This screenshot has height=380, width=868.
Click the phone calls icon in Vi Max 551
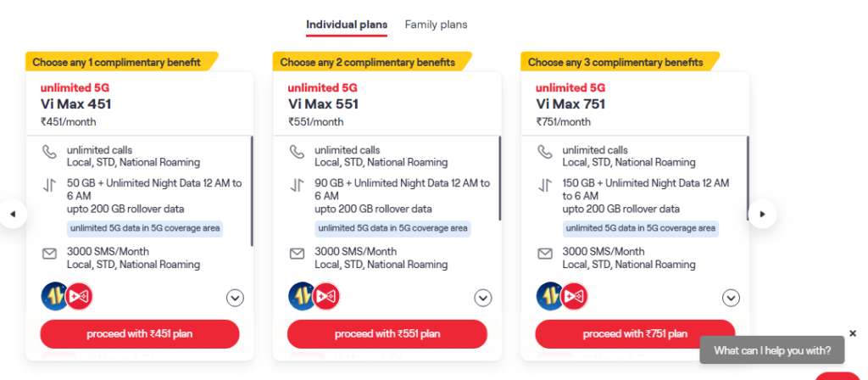click(x=297, y=153)
